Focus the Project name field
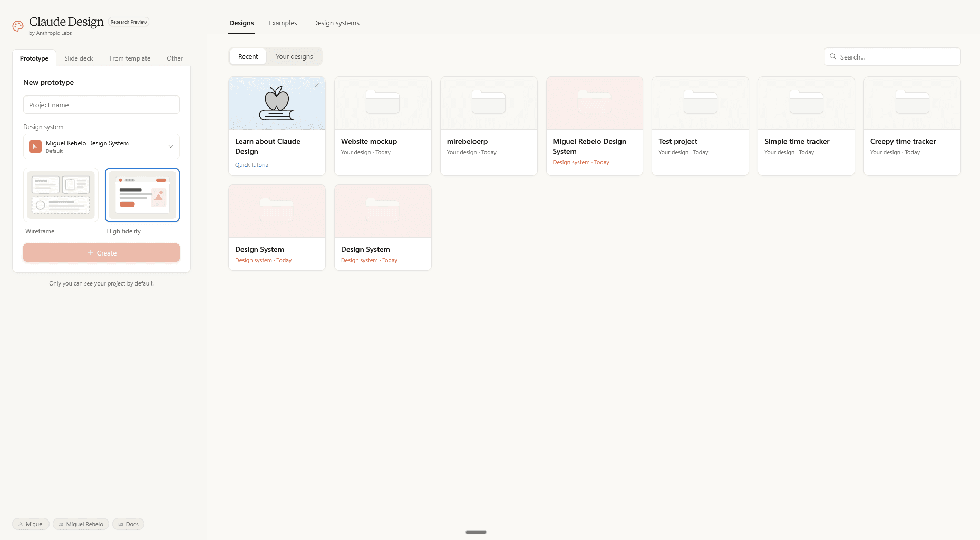980x540 pixels. click(x=101, y=105)
